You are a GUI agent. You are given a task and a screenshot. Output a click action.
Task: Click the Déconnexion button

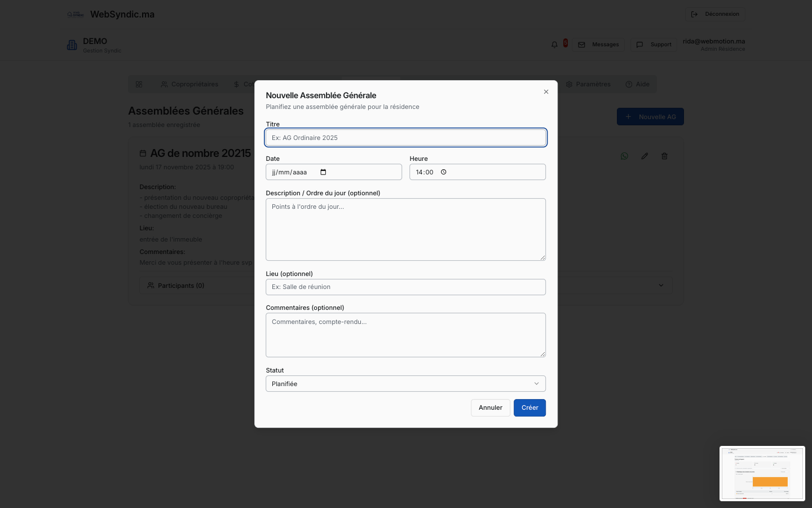pos(715,14)
